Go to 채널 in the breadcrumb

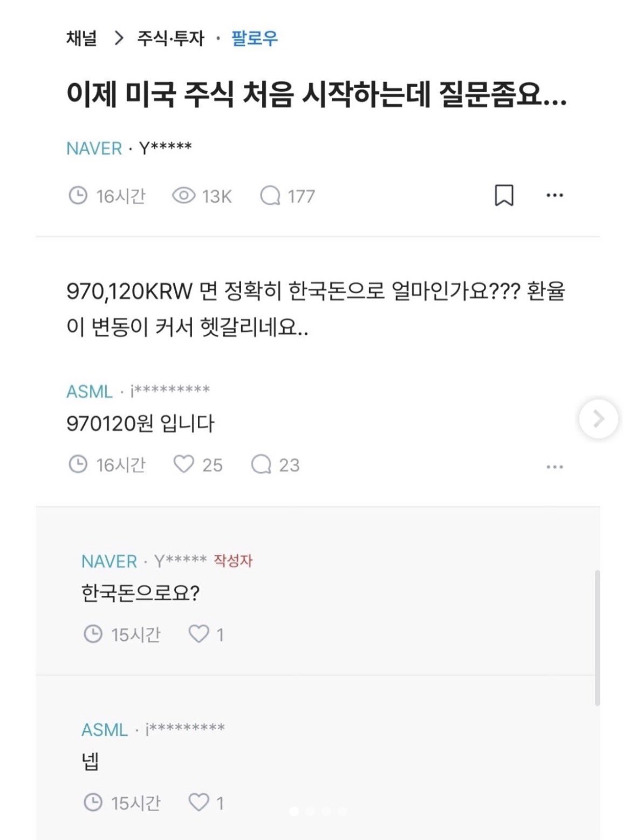[81, 38]
